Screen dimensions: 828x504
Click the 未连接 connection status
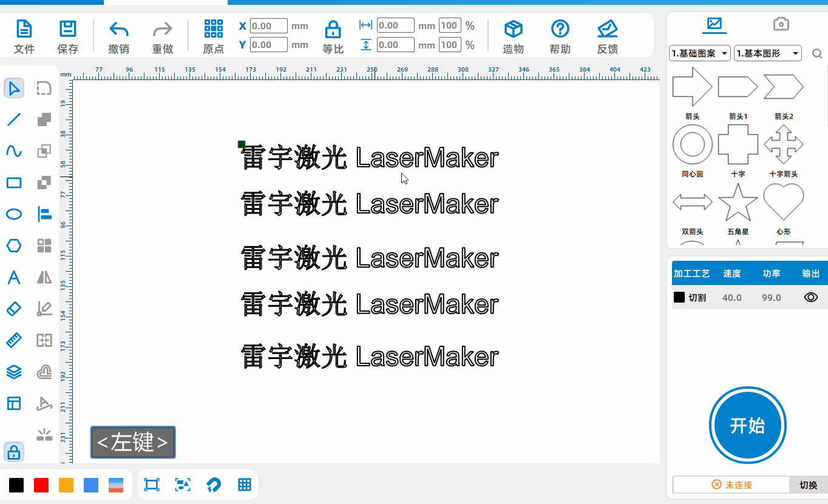(x=731, y=485)
